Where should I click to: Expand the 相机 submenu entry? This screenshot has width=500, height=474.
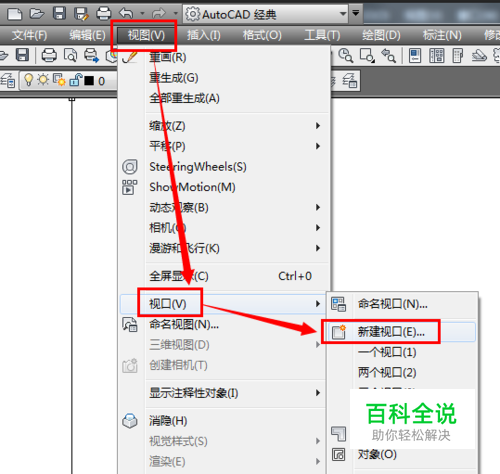coord(224,228)
